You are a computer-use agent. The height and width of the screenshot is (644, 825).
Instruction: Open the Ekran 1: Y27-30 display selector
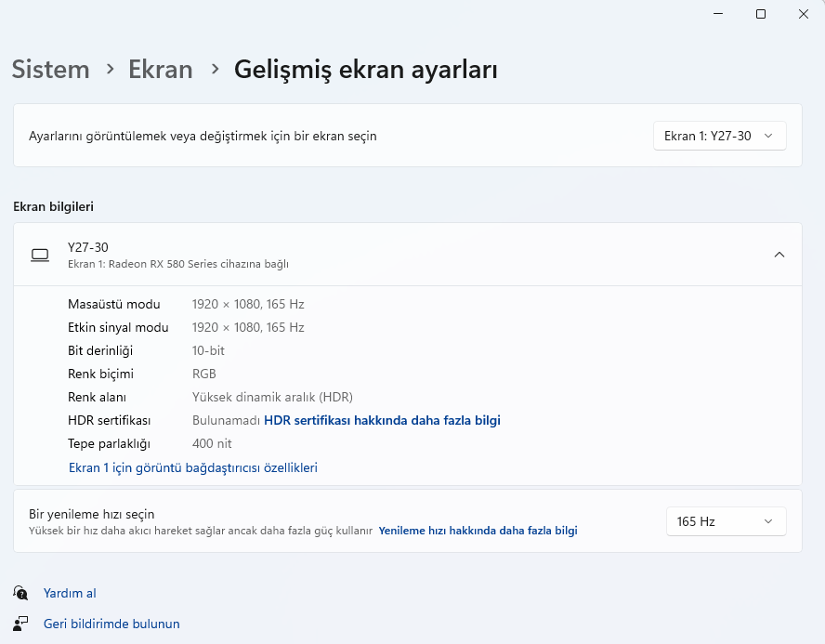coord(720,135)
